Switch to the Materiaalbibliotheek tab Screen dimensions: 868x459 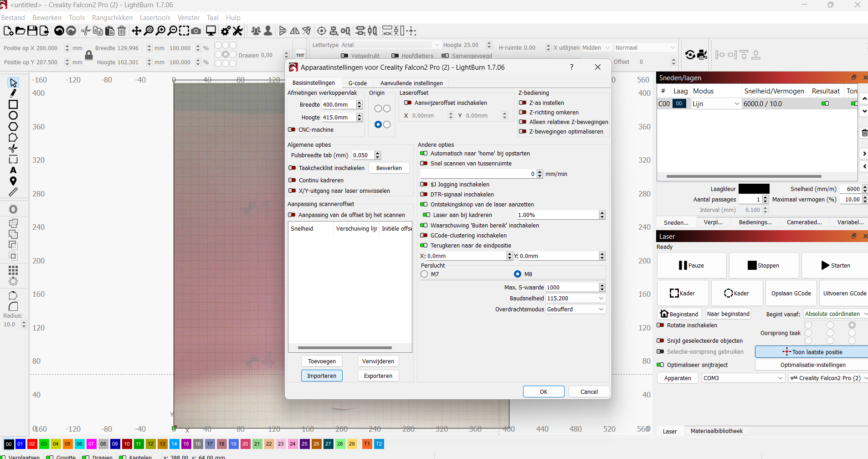click(716, 431)
